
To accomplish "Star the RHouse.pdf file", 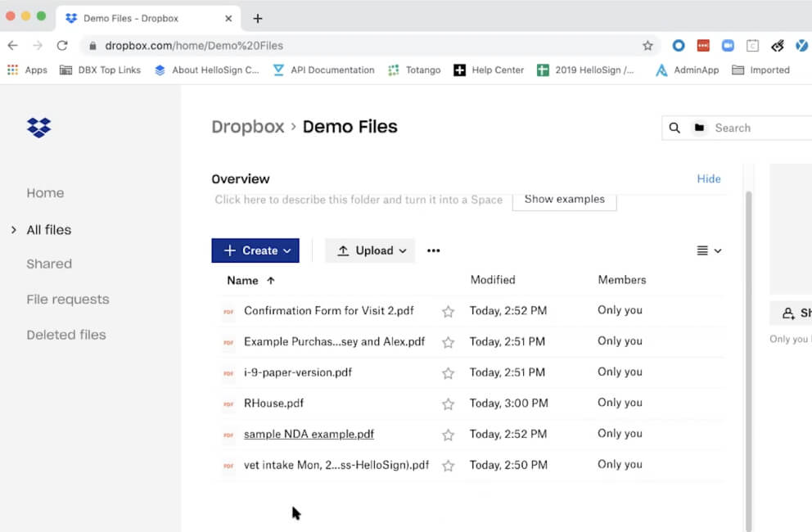I will point(448,404).
